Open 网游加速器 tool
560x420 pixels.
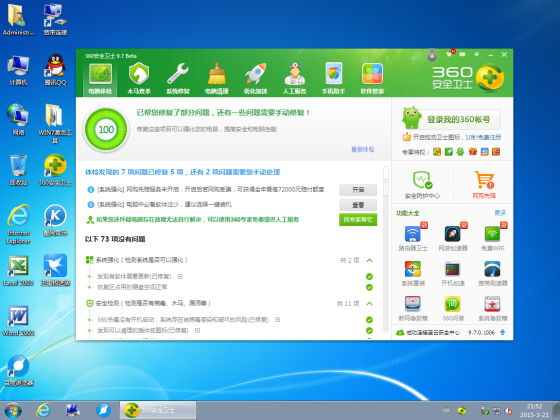[x=453, y=238]
